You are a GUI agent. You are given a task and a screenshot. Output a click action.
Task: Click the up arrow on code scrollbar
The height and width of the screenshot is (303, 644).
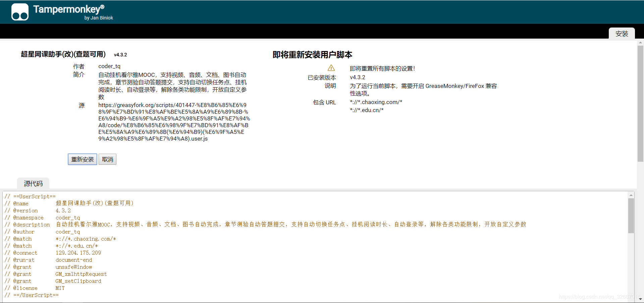[x=631, y=195]
